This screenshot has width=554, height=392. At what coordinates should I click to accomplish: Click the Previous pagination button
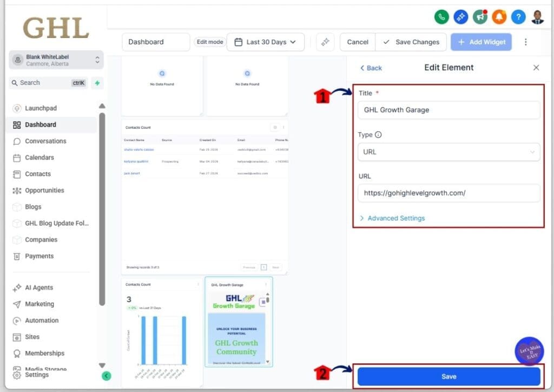tap(249, 267)
